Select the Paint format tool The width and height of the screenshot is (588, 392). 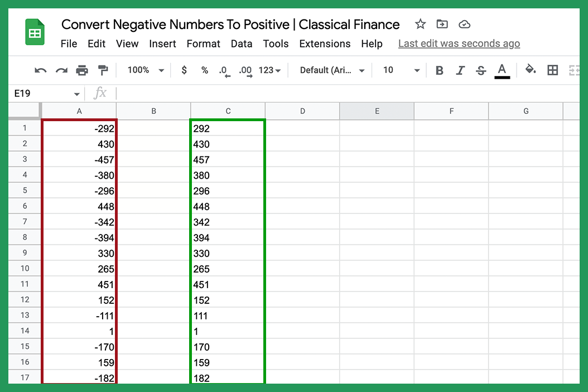tap(102, 70)
